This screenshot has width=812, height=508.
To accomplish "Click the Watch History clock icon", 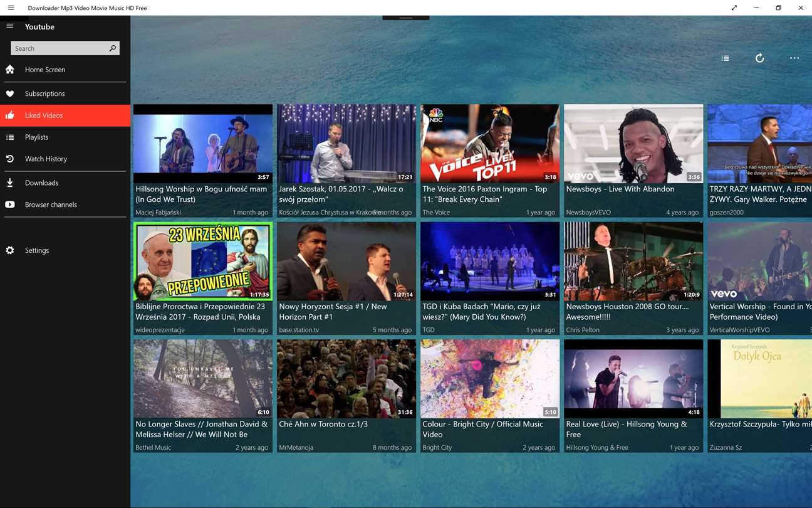I will coord(10,159).
